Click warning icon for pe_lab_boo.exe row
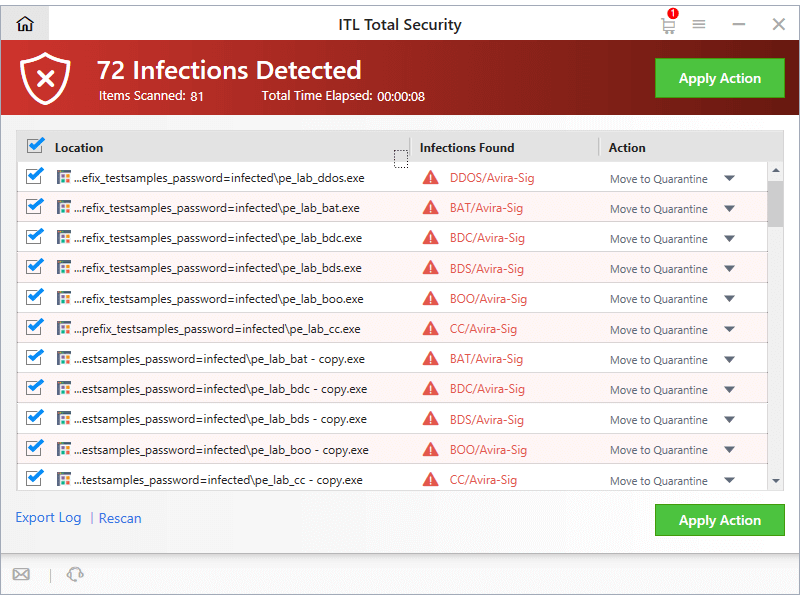 tap(431, 298)
